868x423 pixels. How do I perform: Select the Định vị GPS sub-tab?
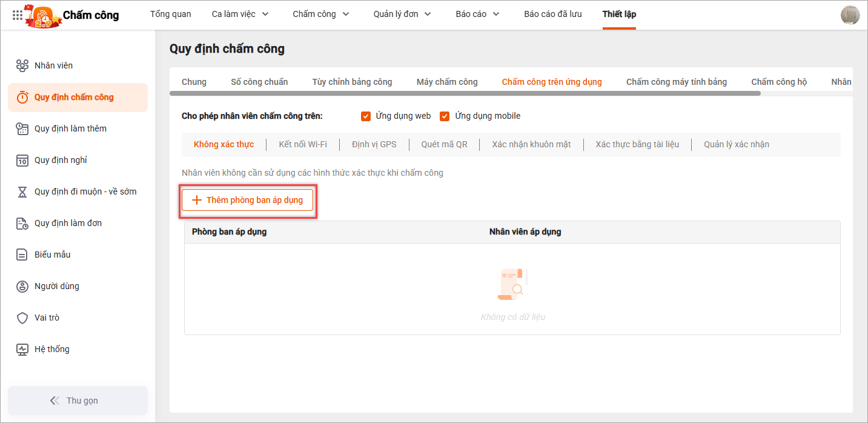click(x=374, y=144)
